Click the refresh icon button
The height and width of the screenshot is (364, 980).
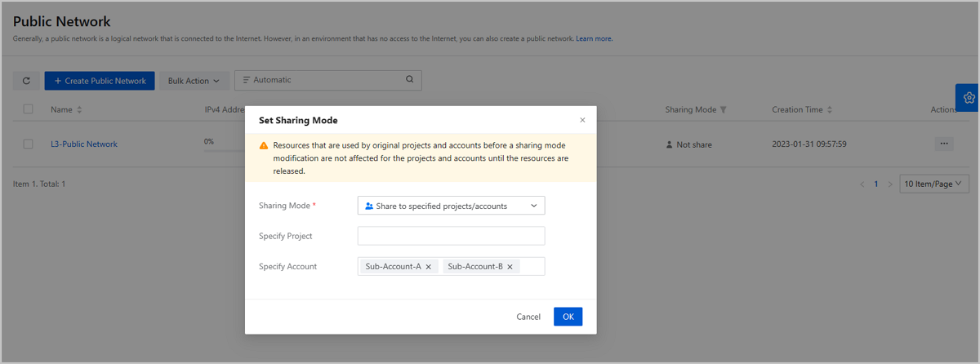(26, 81)
